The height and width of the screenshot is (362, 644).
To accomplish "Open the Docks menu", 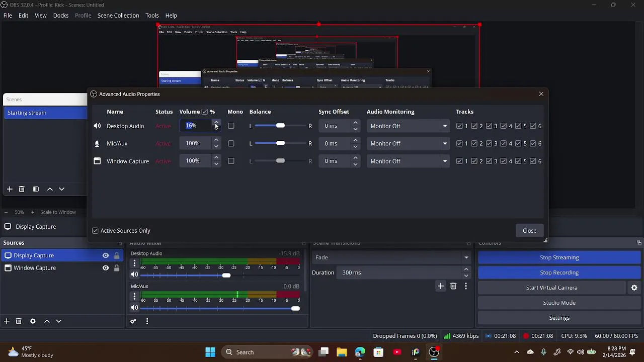I will [61, 16].
